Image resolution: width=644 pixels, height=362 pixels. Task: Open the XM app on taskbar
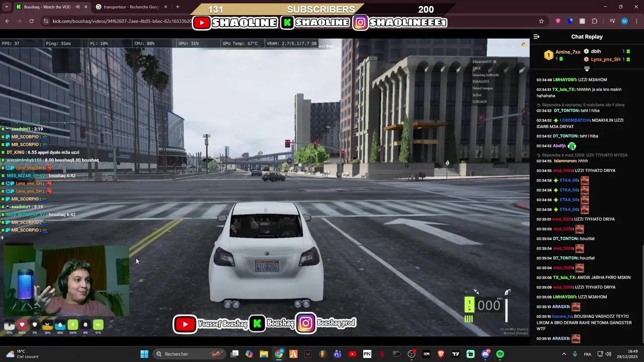click(426, 354)
